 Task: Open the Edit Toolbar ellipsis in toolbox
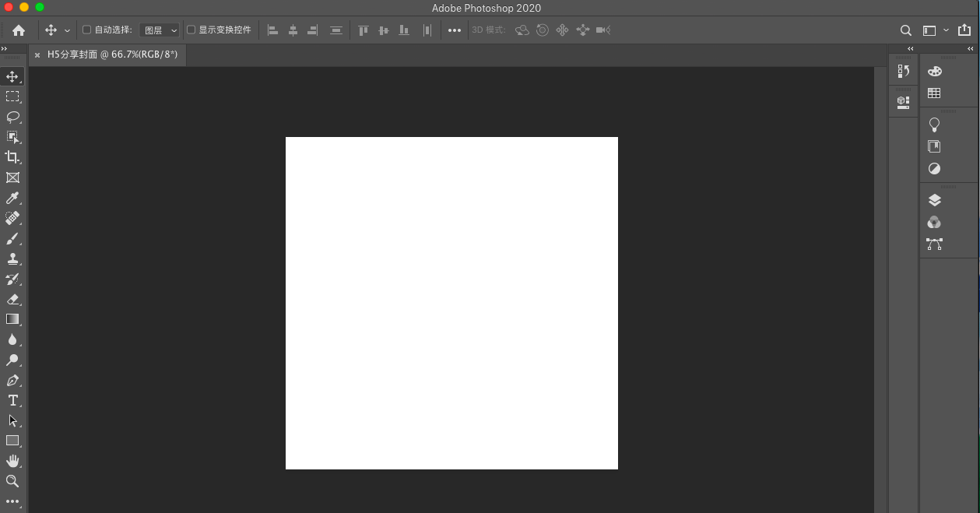pos(12,501)
